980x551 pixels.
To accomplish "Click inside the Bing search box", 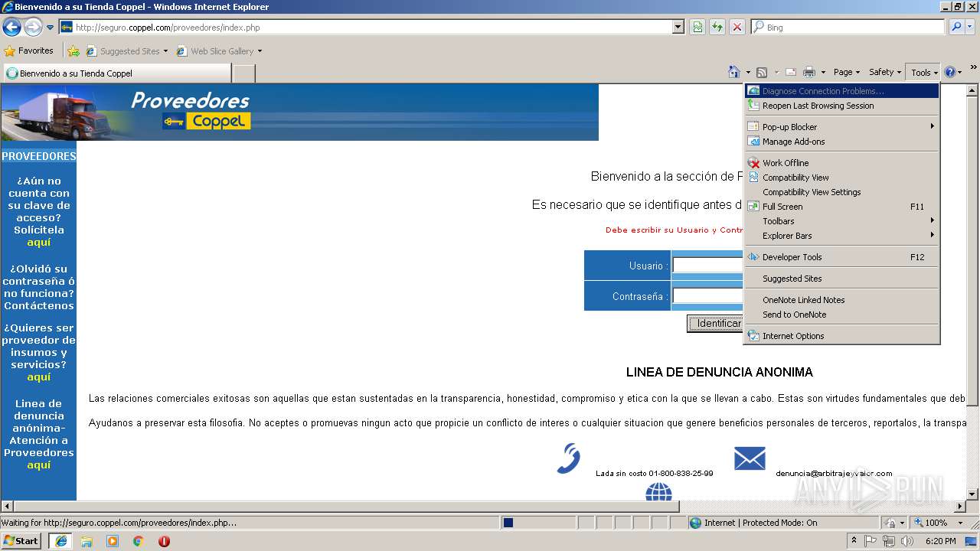I will pos(848,27).
